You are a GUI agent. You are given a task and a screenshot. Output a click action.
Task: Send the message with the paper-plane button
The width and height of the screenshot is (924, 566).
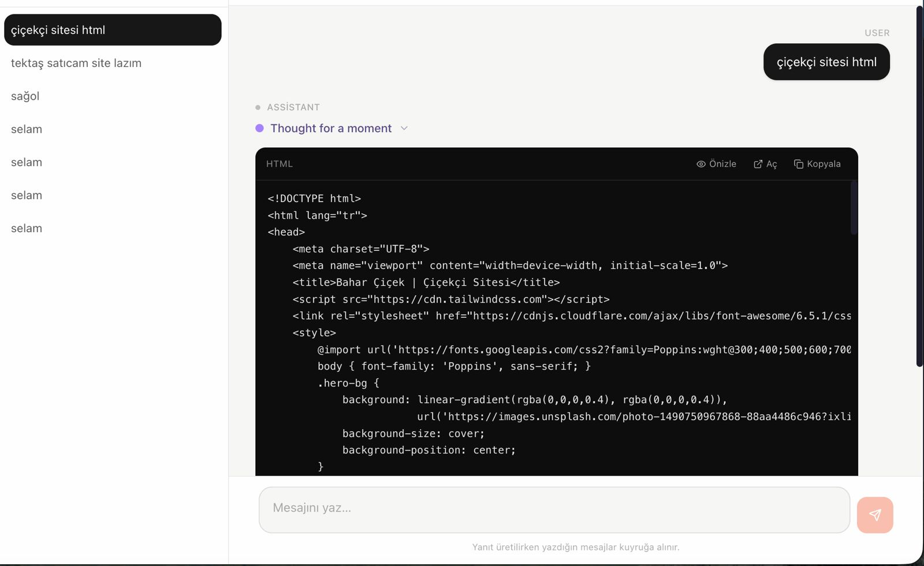[x=875, y=515]
